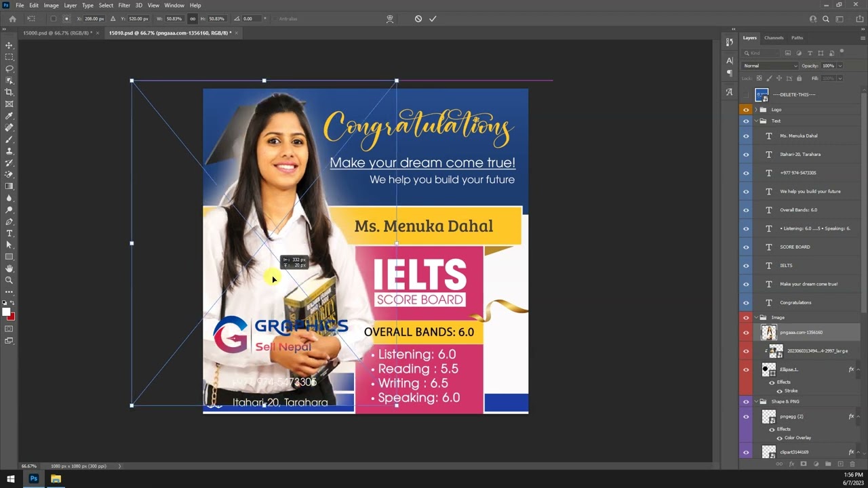The image size is (868, 488).
Task: Click the red background color swatch
Action: click(12, 317)
